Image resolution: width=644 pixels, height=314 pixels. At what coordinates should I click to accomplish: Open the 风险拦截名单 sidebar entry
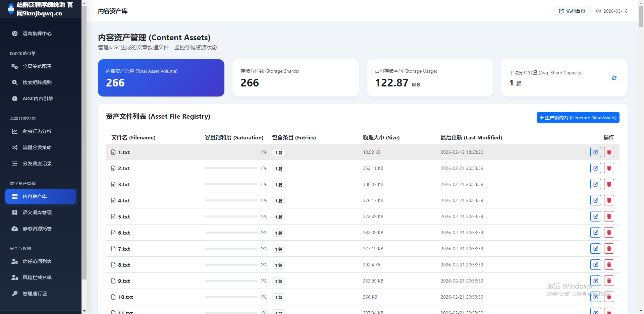[x=37, y=277]
